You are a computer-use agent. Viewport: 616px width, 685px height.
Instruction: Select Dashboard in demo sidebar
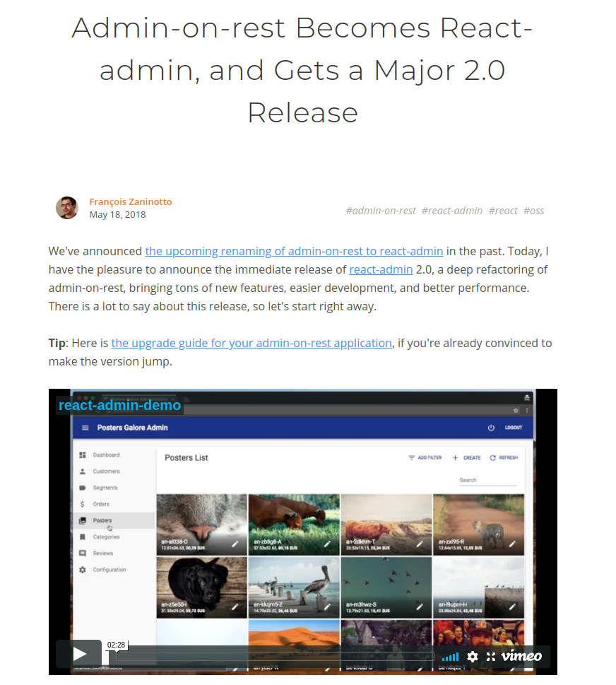(x=106, y=455)
